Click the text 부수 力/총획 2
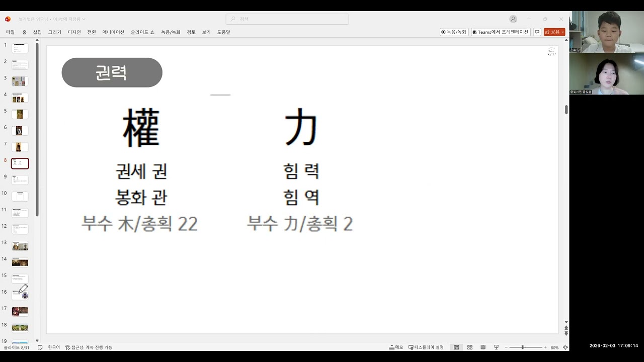644x362 pixels. coord(300,224)
